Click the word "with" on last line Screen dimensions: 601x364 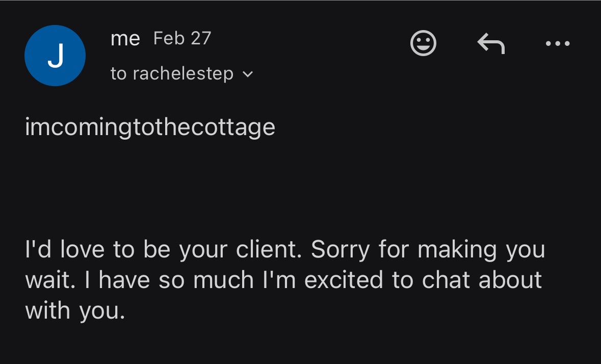pos(47,309)
